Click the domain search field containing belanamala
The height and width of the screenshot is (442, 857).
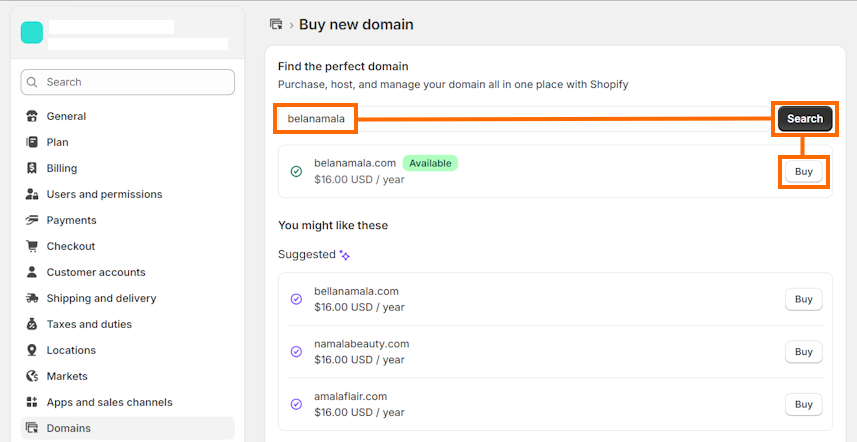point(525,119)
